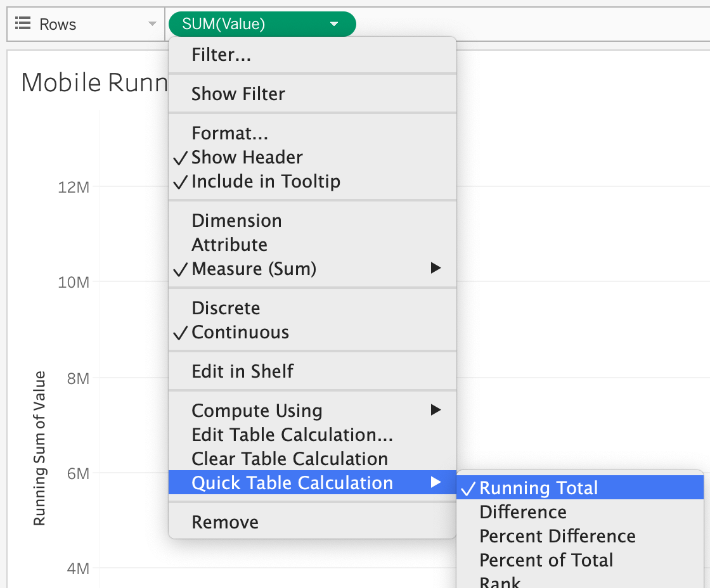Choose Percent of Total quick calculation

click(580, 560)
